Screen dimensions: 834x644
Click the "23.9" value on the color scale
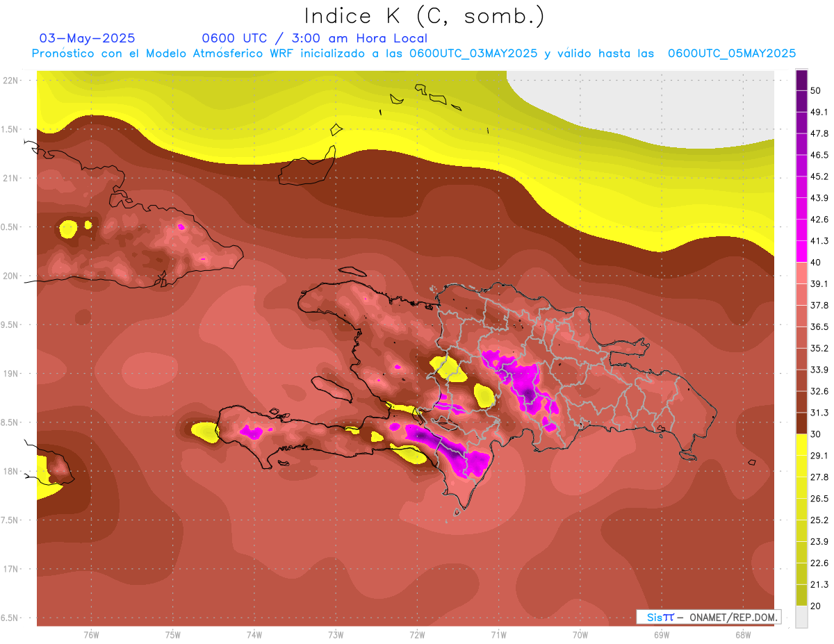click(x=820, y=542)
